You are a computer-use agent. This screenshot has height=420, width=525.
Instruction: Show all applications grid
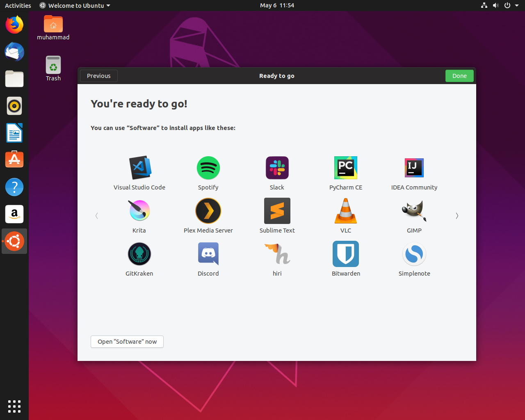(x=14, y=406)
